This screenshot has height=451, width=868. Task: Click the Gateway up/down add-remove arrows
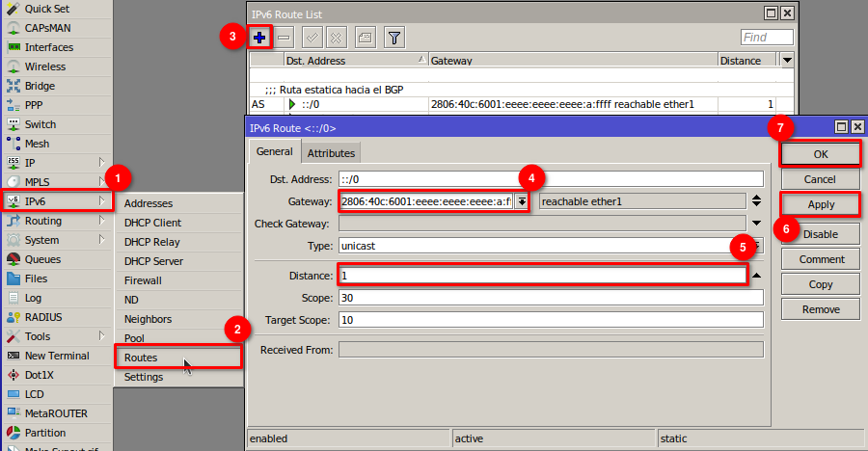coord(756,201)
